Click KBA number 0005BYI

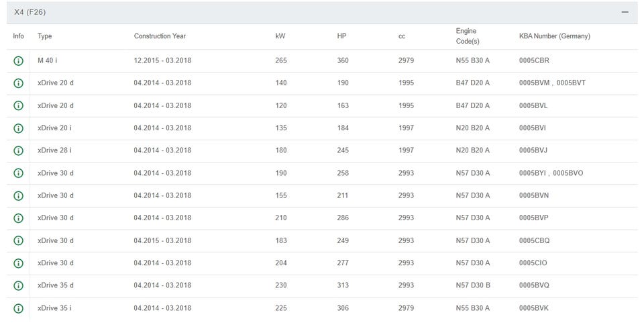click(532, 173)
